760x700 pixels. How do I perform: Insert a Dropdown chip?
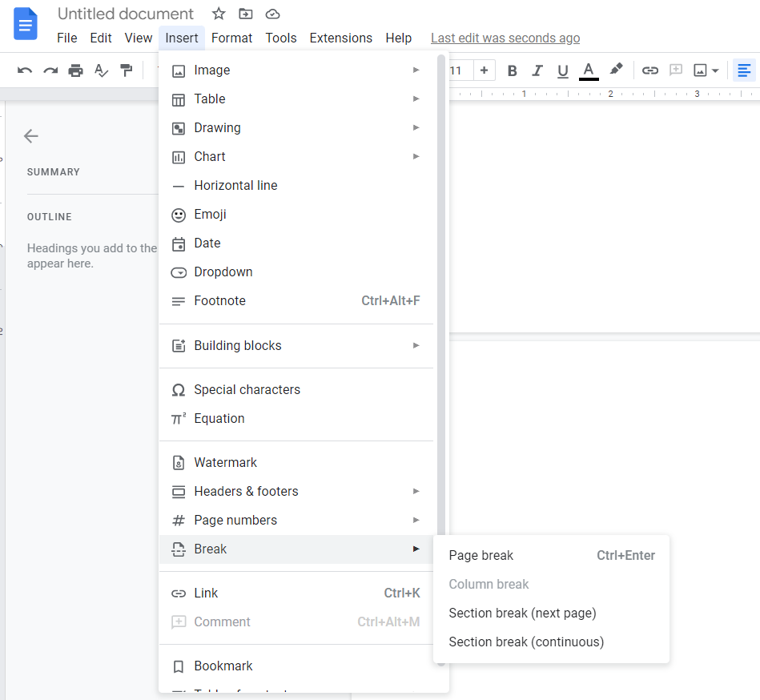coord(296,272)
